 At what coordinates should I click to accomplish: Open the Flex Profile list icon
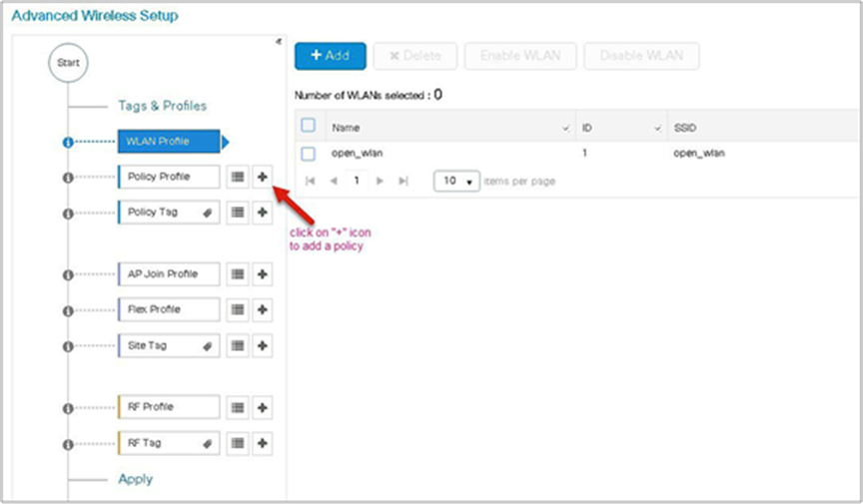[238, 309]
